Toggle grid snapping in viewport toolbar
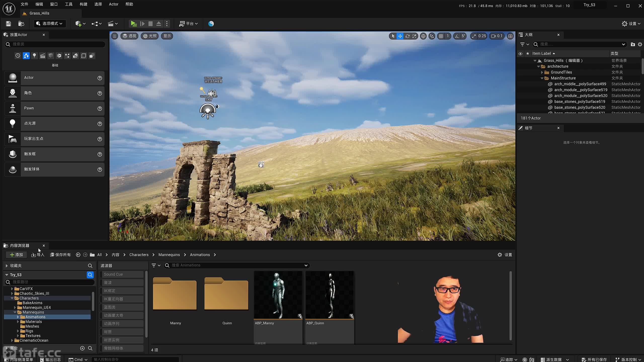 pos(441,36)
